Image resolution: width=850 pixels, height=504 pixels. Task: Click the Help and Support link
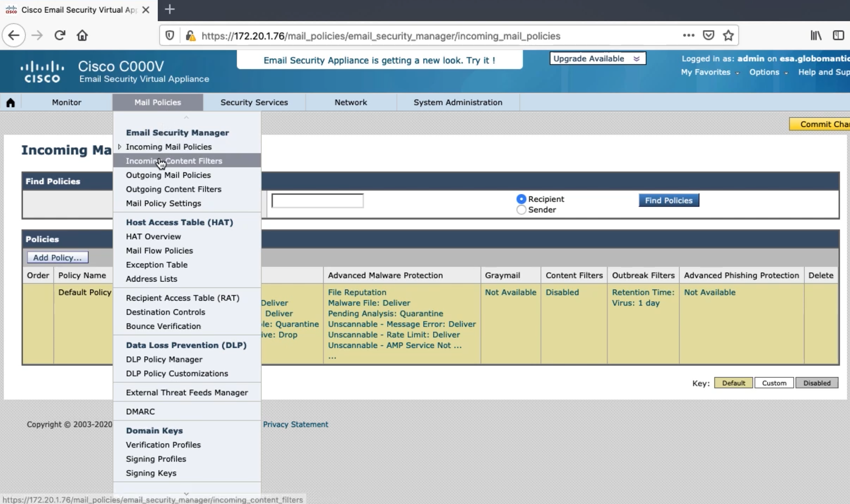(824, 72)
